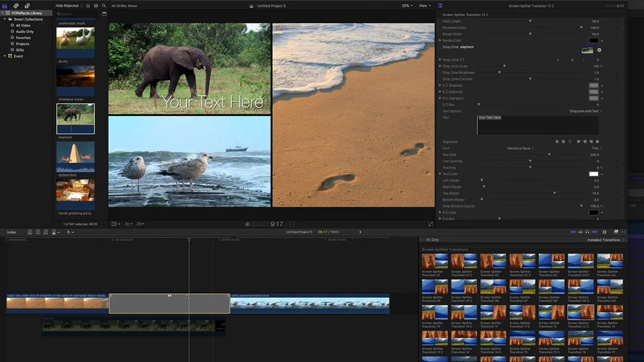Expand the Text Color parameter
This screenshot has width=644, height=362.
(440, 174)
